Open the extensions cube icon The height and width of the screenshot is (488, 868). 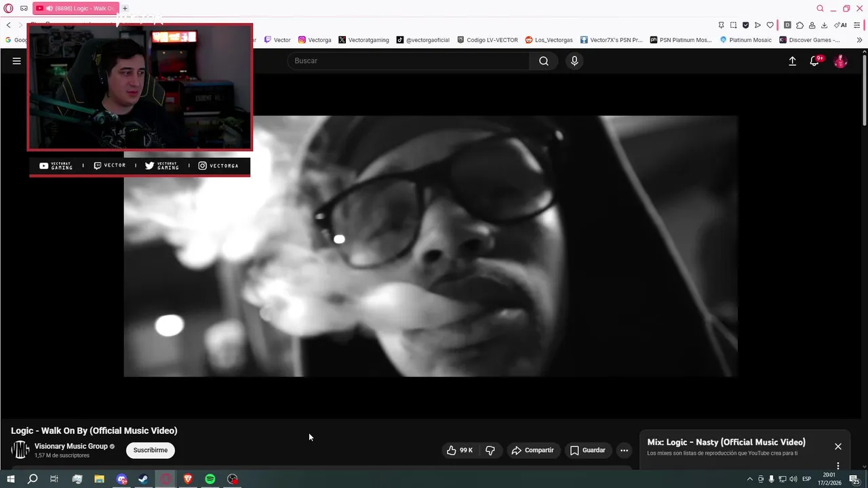(800, 25)
